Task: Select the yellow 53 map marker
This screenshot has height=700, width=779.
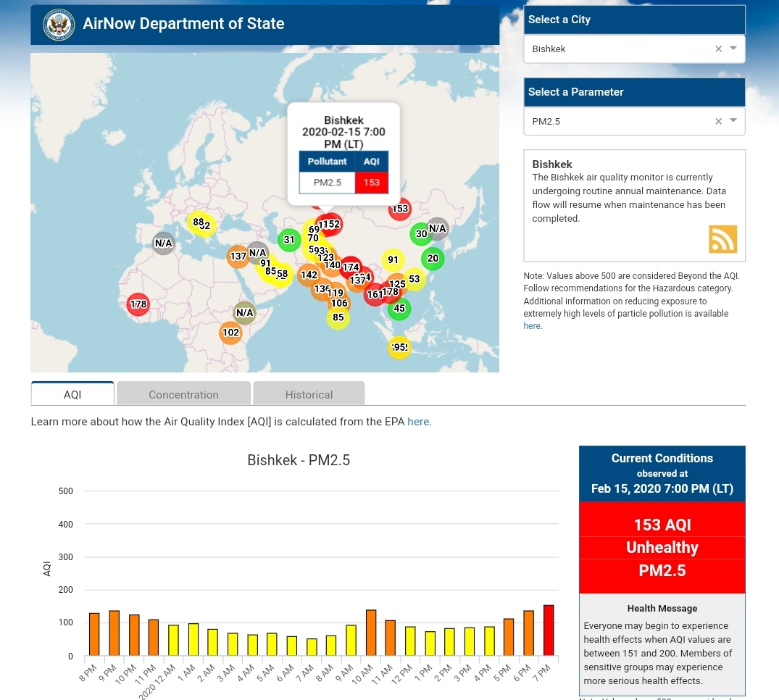Action: 414,279
